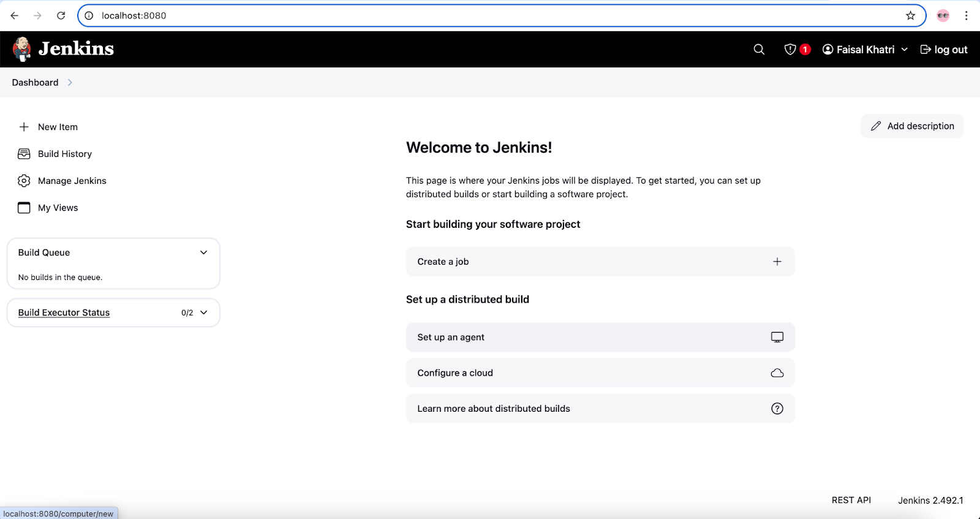Click the My Views window icon
Screen dimensions: 980x519
click(24, 208)
